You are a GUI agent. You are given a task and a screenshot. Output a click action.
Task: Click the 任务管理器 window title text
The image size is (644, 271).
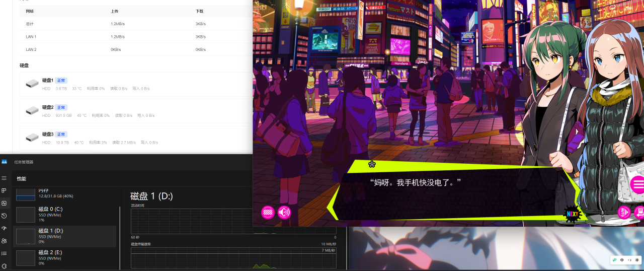pyautogui.click(x=23, y=162)
